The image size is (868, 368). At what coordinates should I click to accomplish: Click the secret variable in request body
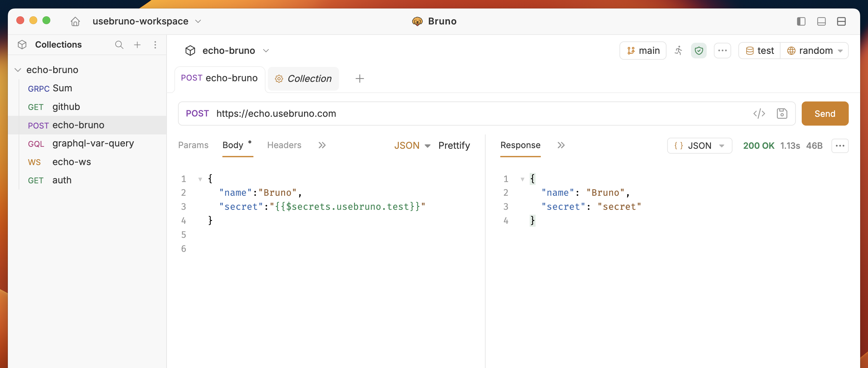[x=347, y=207]
